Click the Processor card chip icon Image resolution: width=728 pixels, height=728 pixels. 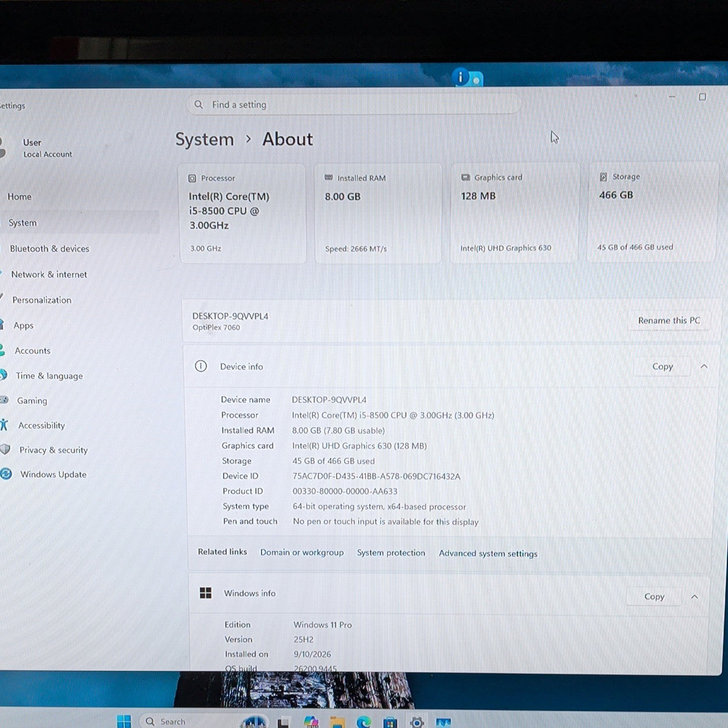192,178
